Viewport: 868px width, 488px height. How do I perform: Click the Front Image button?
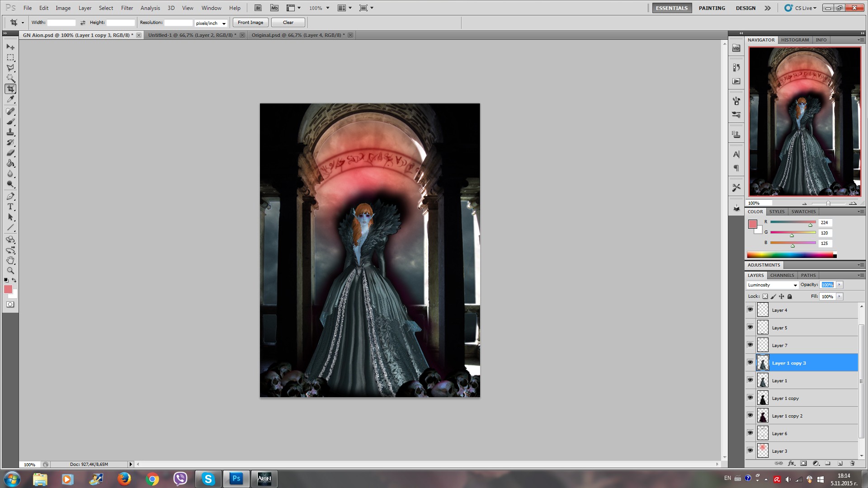(250, 23)
